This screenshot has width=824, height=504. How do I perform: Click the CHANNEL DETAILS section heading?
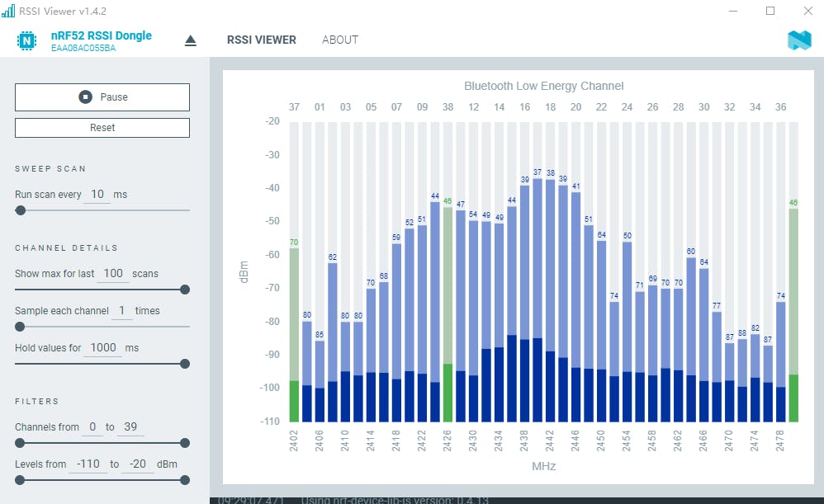(x=66, y=247)
